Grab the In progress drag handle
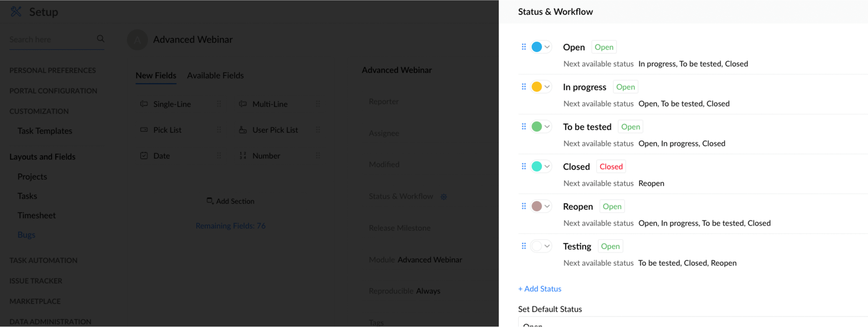This screenshot has height=327, width=868. [x=523, y=86]
